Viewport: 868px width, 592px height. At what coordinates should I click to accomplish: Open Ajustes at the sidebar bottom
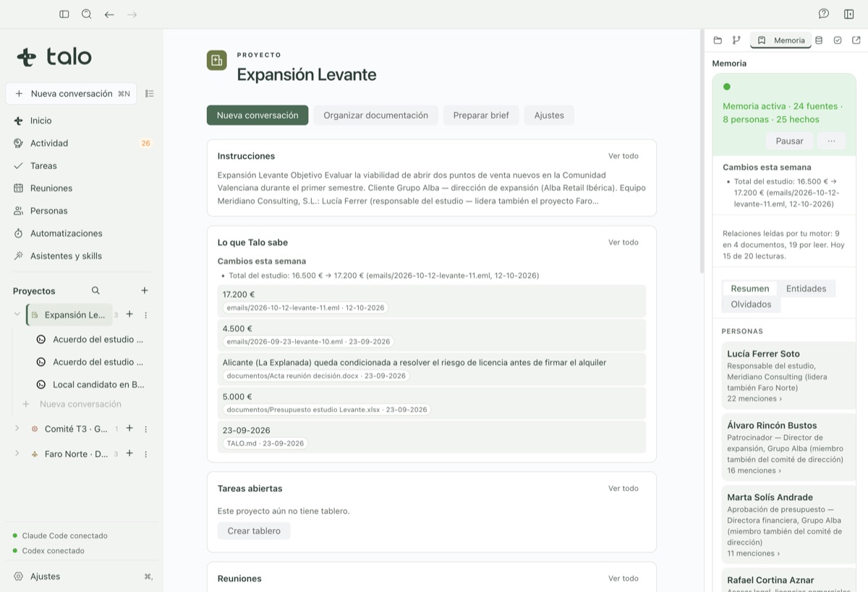[45, 576]
